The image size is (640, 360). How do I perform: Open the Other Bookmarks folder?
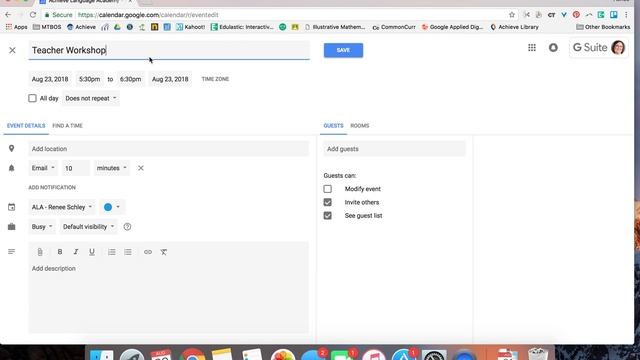603,27
